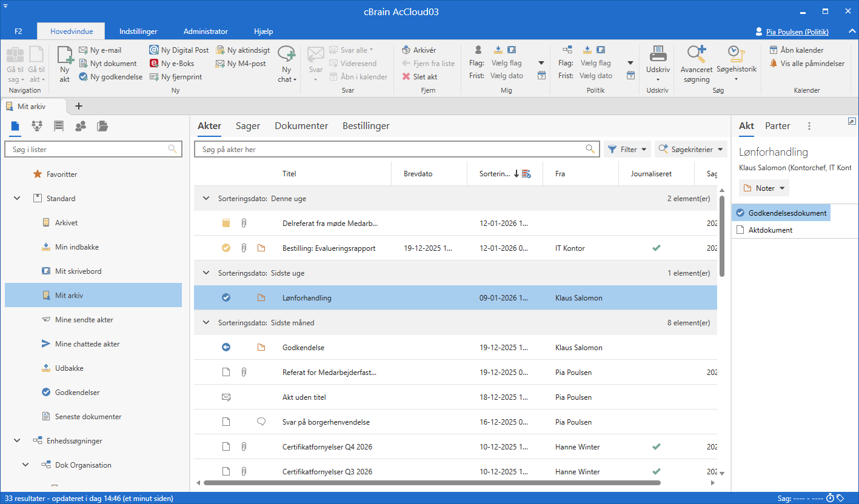Viewport: 859px width, 504px height.
Task: Archive the akt with Arkivér
Action: click(419, 50)
